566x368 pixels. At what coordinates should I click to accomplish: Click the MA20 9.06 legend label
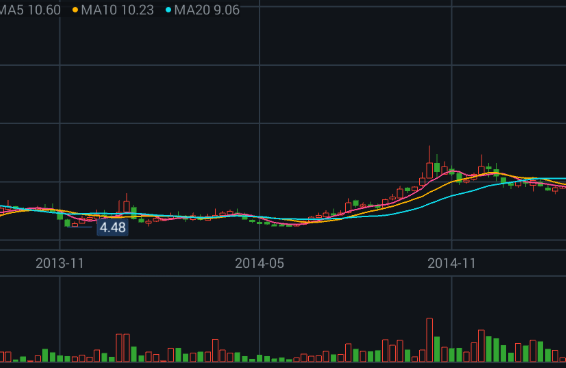coord(203,10)
